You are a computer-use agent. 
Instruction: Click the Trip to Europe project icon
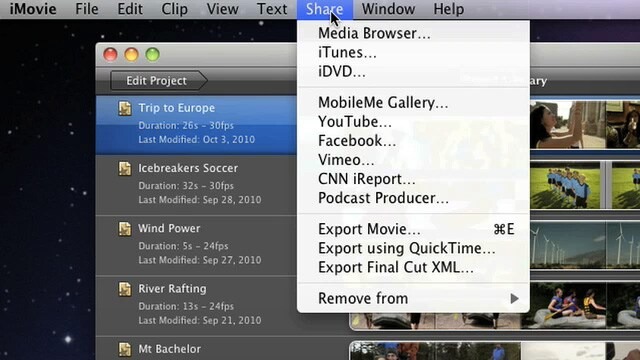pyautogui.click(x=125, y=108)
